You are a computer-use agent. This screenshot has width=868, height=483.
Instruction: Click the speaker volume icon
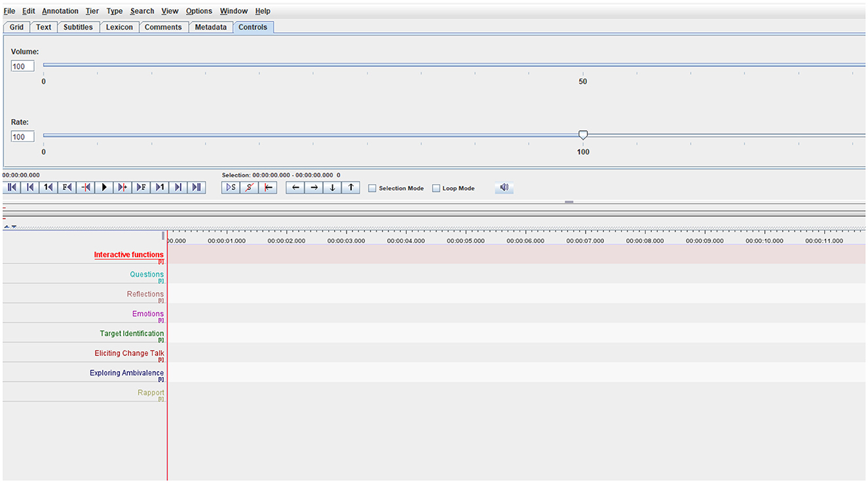(504, 188)
